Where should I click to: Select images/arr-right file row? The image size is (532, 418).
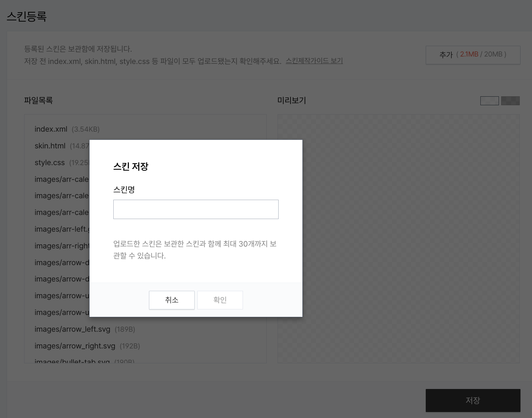(62, 246)
